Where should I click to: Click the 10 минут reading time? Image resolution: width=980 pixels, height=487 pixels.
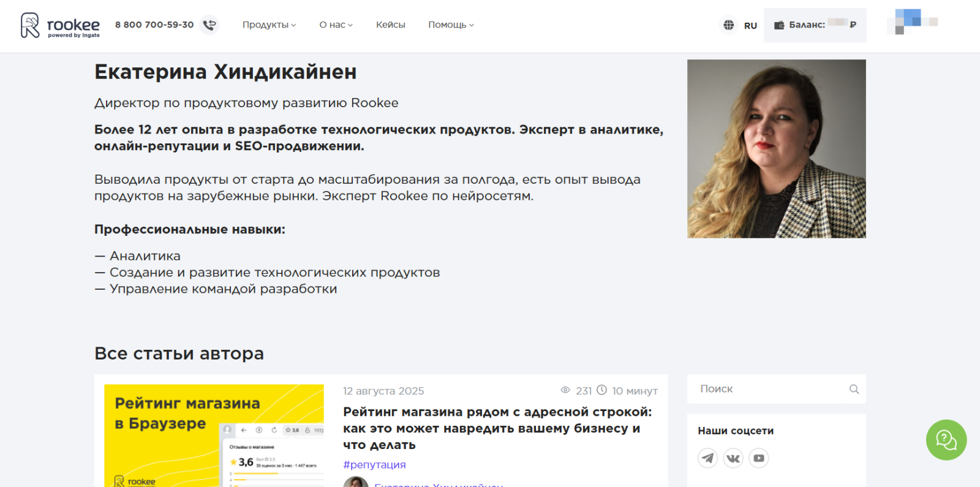pyautogui.click(x=635, y=391)
